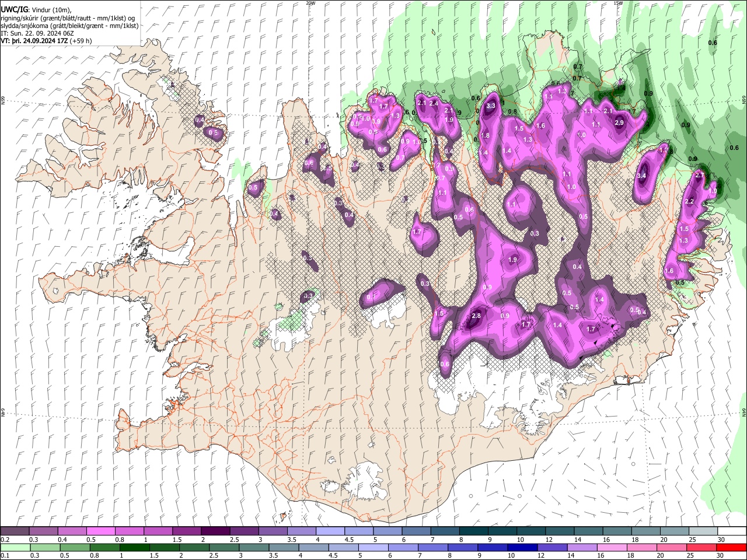Viewport: 747px width, 560px height.
Task: Select the crimson swatch labeled 25 in bottom legend row
Action: coord(702,547)
